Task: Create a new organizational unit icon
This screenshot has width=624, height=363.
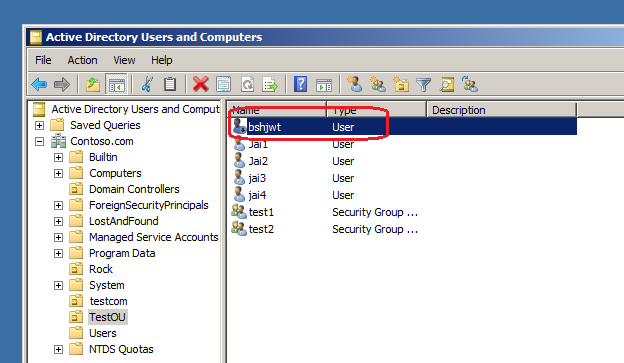Action: pos(401,84)
